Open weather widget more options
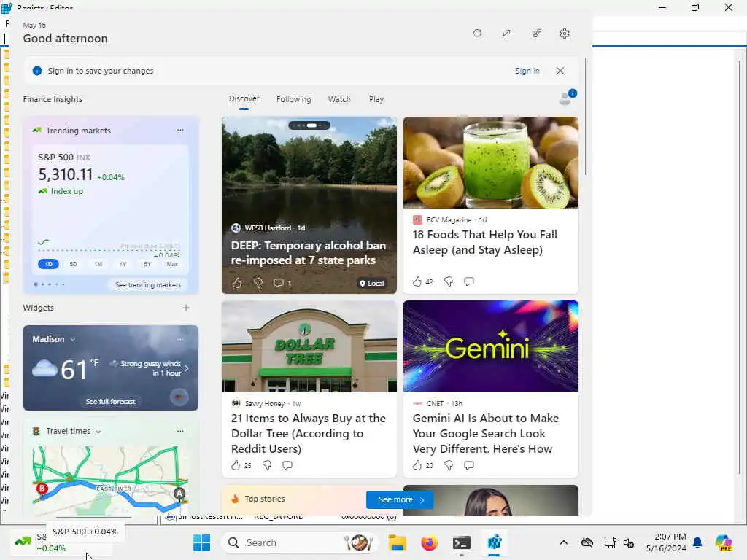 coord(180,340)
